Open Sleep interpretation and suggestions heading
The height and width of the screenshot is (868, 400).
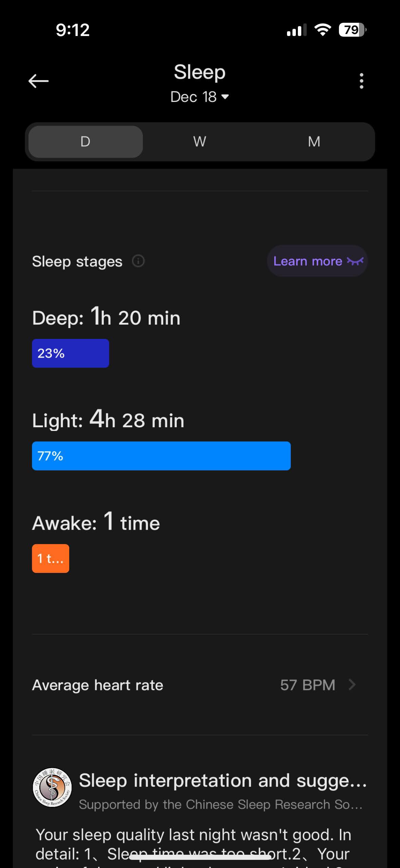[223, 780]
